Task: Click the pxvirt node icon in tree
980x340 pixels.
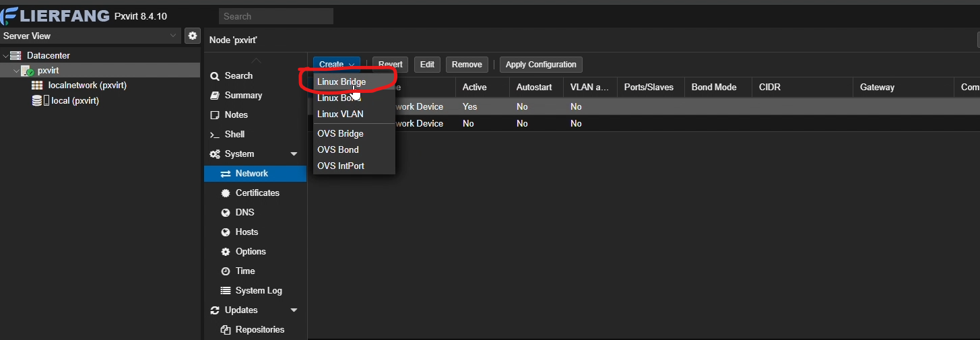Action: (27, 71)
